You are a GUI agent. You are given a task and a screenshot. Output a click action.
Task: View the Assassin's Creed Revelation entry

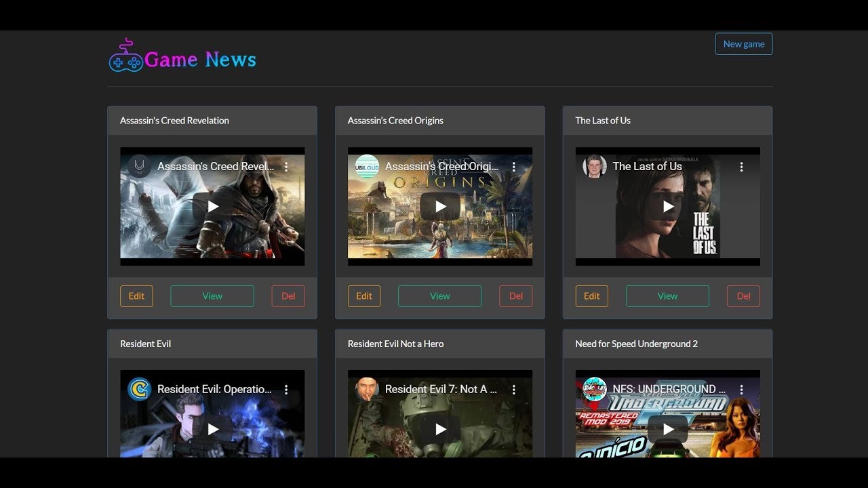click(212, 296)
